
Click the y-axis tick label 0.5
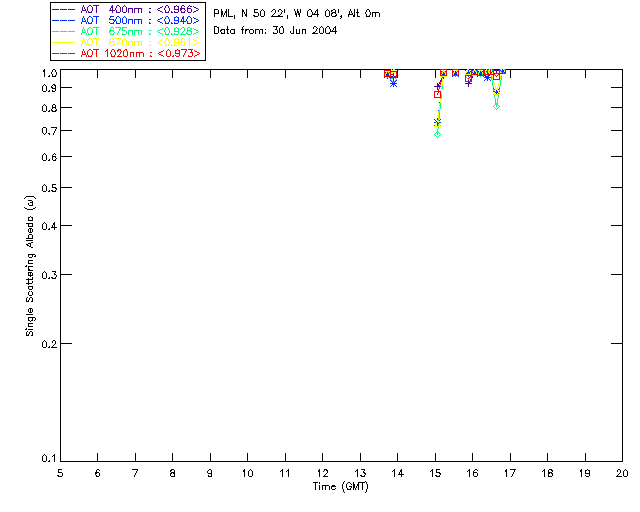coord(46,188)
